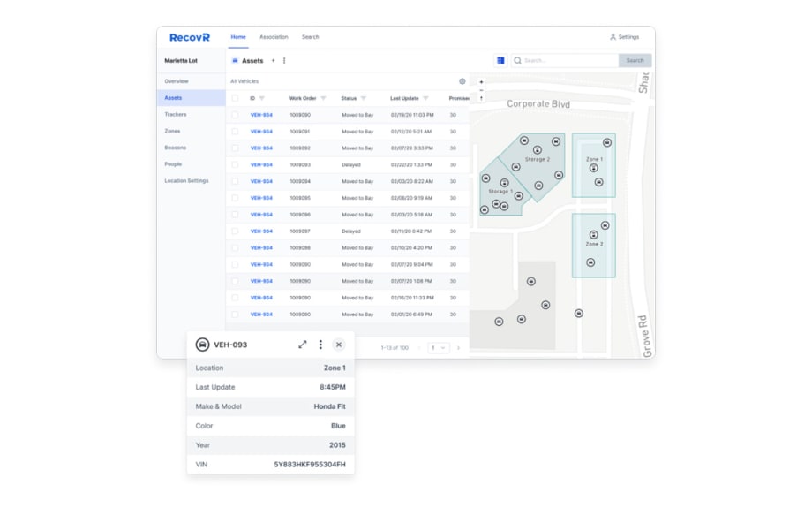
Task: Check the row for work order 1009091
Action: [235, 132]
